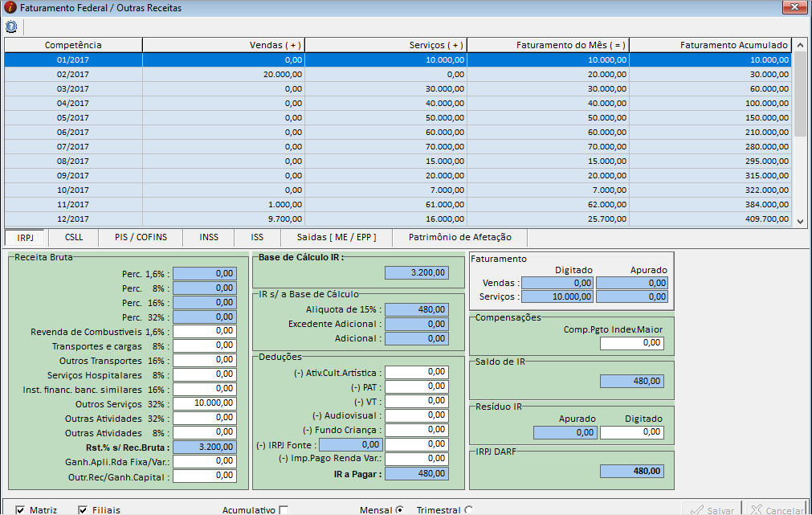Click the VT deduction field
Screen dimensions: 812x515
click(417, 401)
